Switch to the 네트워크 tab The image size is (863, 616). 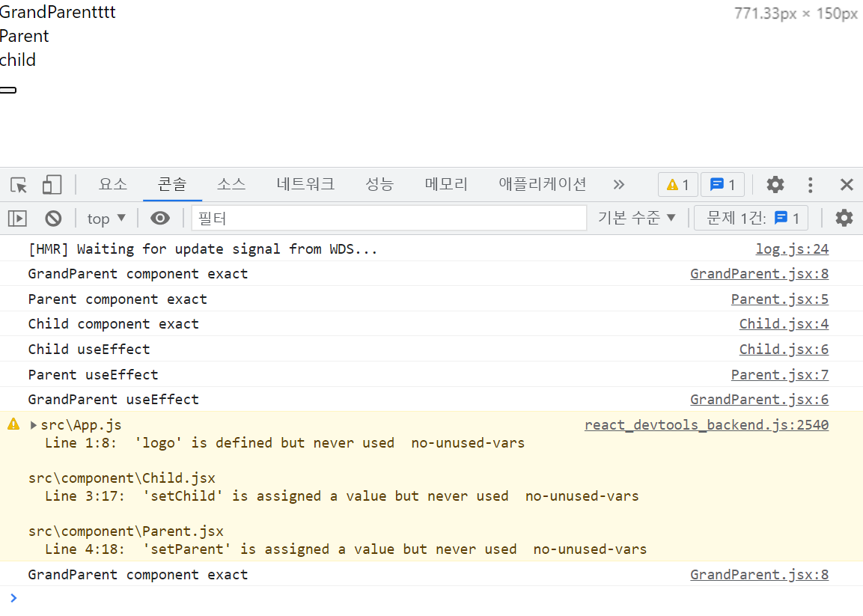(x=305, y=184)
